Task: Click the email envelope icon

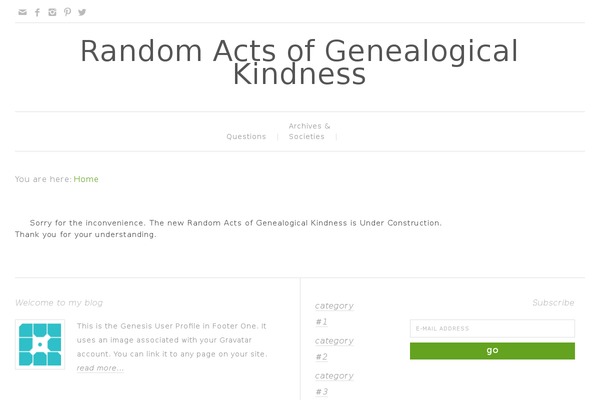Action: (x=23, y=12)
